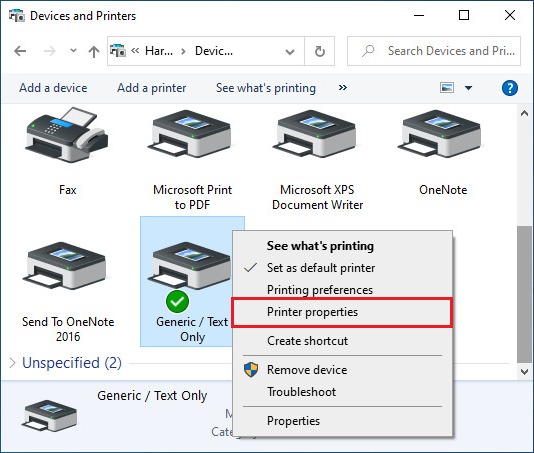Choose Create shortcut in context menu

(x=342, y=341)
